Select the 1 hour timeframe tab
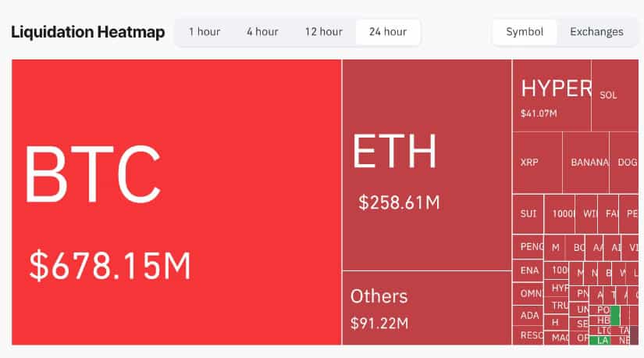 click(205, 32)
